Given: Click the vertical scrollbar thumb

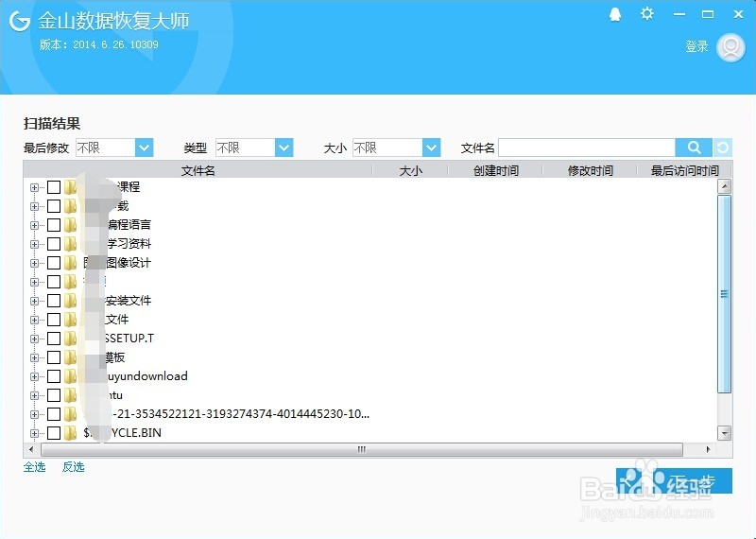Looking at the screenshot, I should (724, 294).
